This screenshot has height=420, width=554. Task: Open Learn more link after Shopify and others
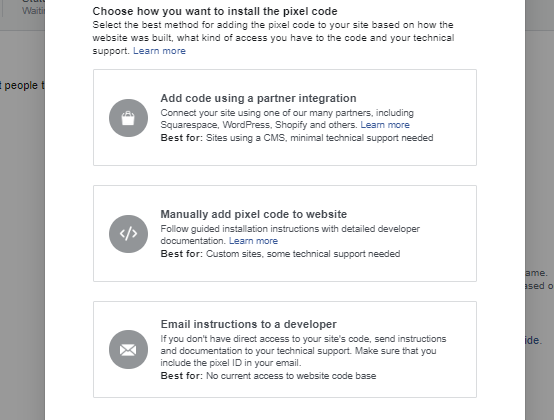pyautogui.click(x=385, y=125)
